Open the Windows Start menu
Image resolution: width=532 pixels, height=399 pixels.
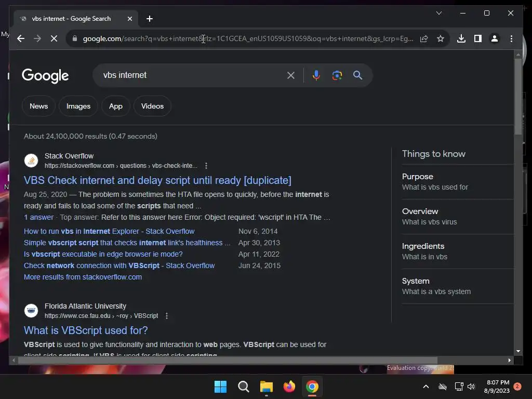220,387
